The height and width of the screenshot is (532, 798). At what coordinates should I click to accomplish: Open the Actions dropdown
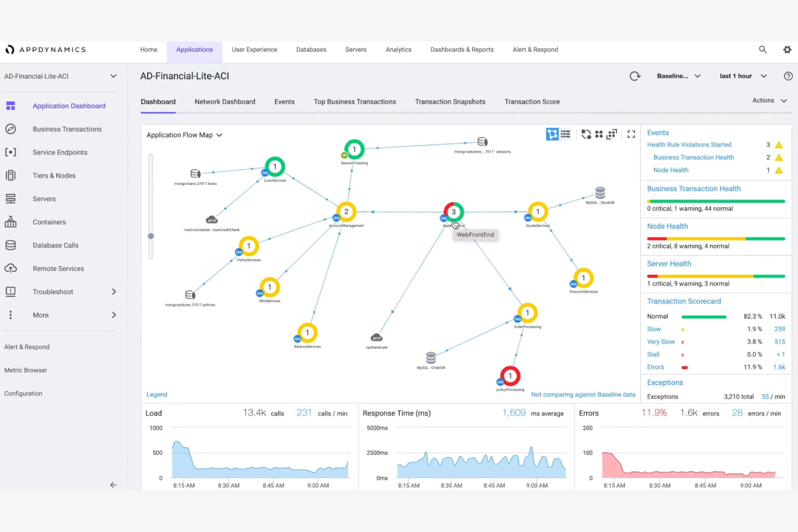769,100
